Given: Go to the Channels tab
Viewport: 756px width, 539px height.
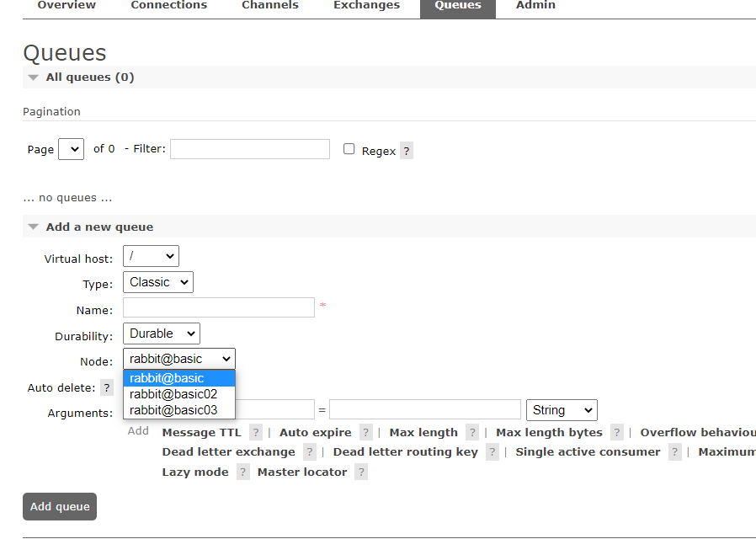Looking at the screenshot, I should tap(270, 6).
